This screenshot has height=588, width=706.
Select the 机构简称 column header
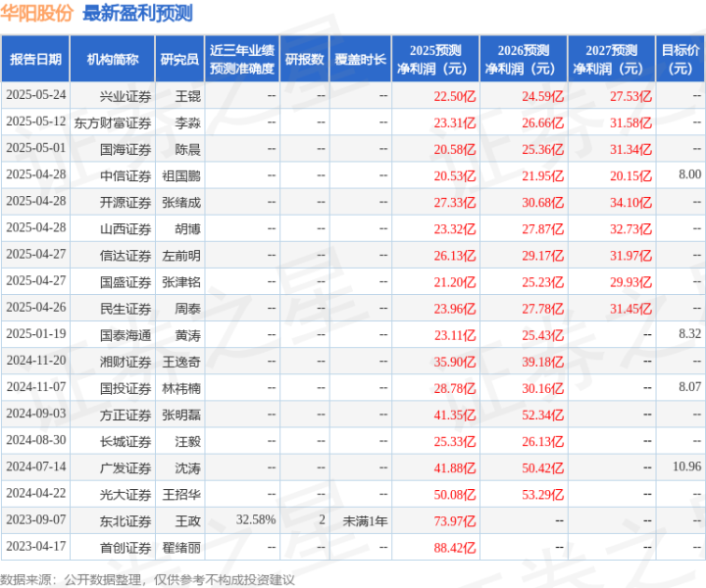[x=113, y=60]
